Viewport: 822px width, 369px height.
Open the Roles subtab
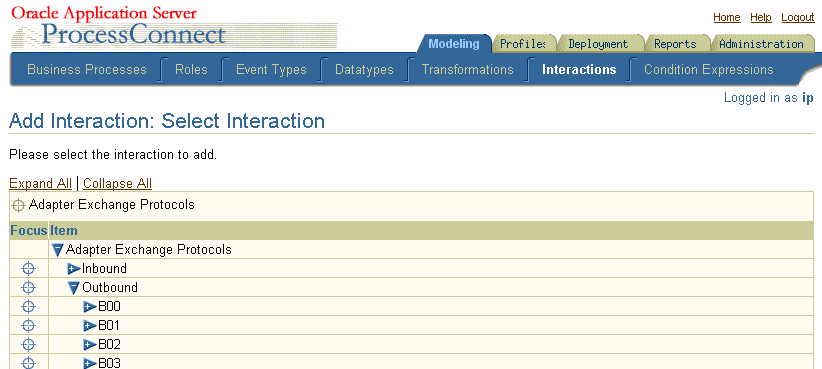(x=191, y=70)
